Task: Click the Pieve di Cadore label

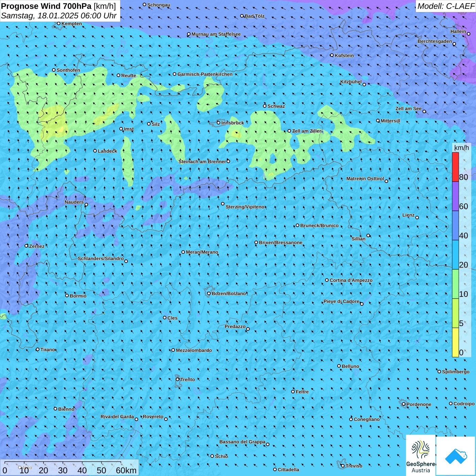Action: pos(341,301)
